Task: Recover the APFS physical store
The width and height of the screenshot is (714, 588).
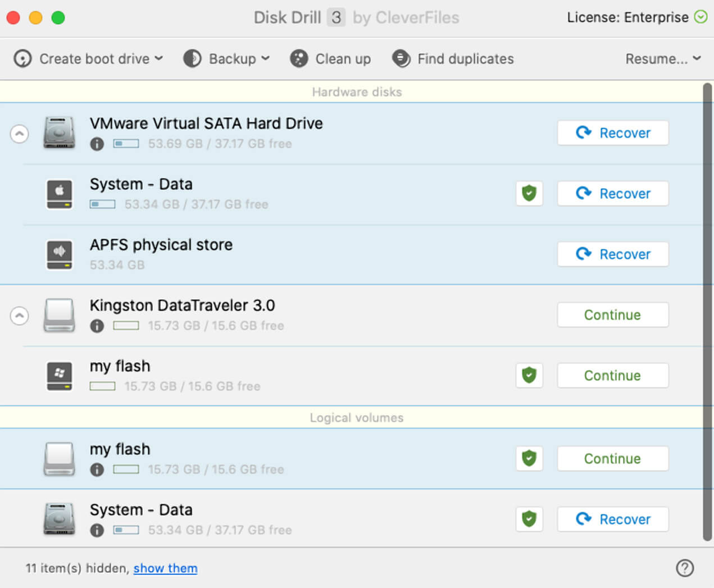Action: (613, 254)
